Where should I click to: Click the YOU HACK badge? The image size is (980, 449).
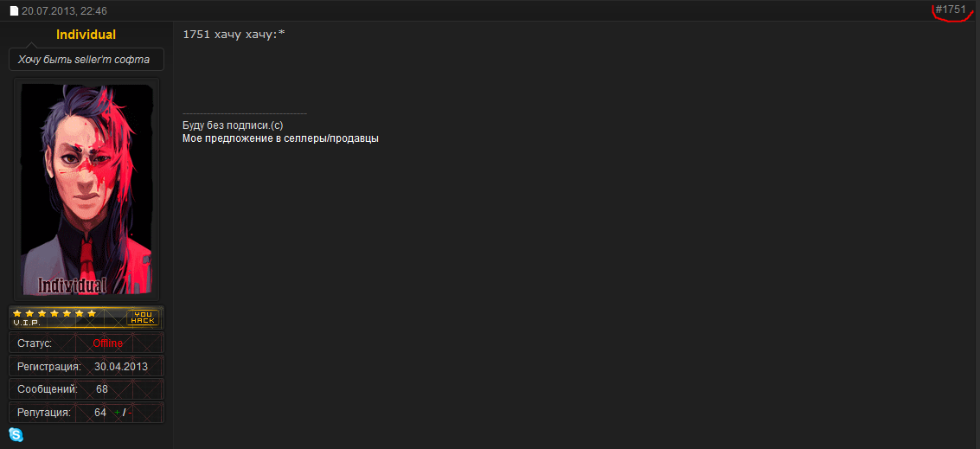(x=143, y=318)
